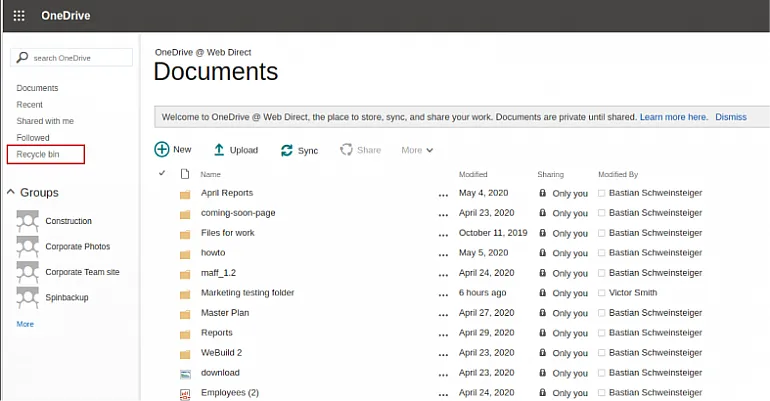Open the app launcher waffle icon
The height and width of the screenshot is (401, 770).
[19, 16]
